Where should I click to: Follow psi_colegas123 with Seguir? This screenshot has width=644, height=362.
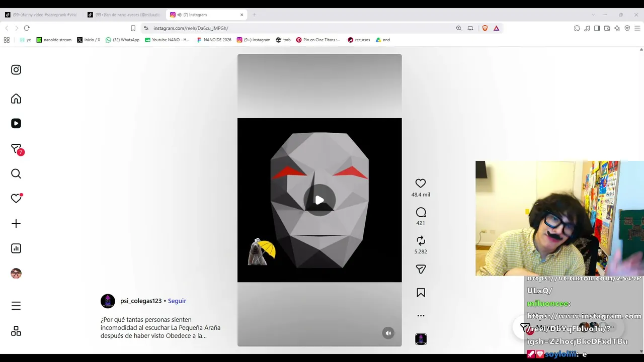pos(177,301)
